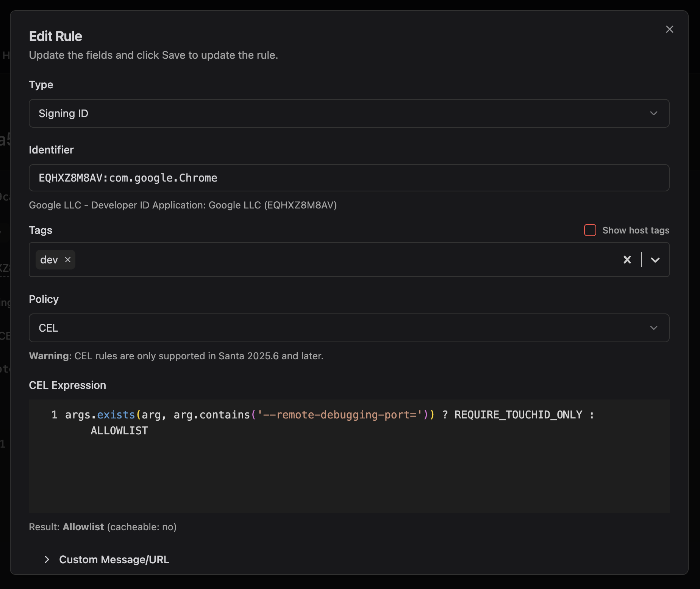Clear all tags using the X icon
700x589 pixels.
pos(627,260)
